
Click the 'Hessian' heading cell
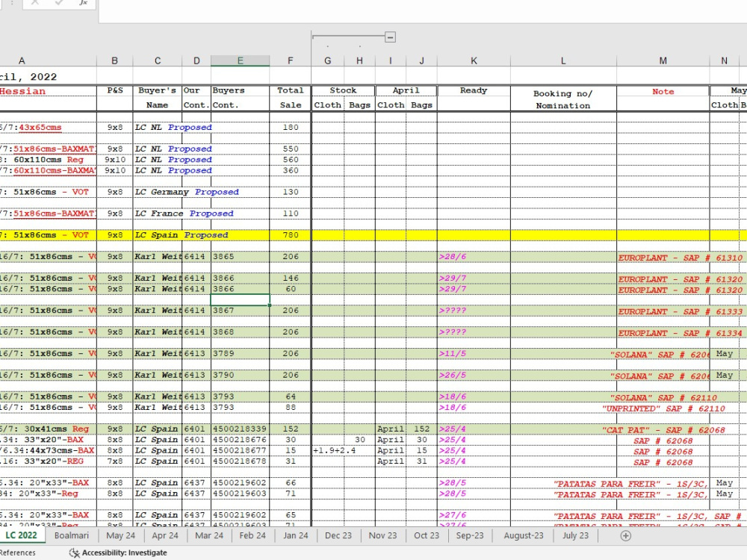coord(48,91)
